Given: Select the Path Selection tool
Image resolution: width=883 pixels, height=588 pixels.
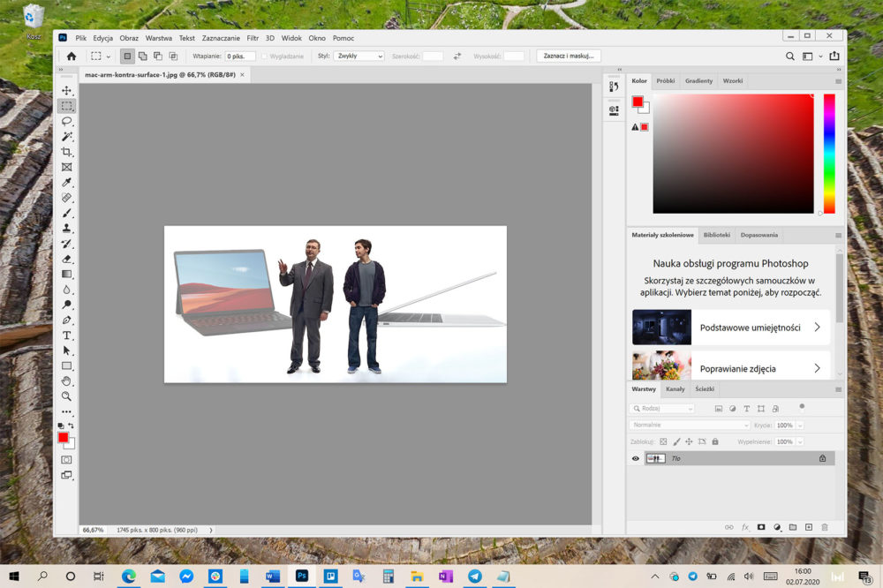Looking at the screenshot, I should [66, 351].
